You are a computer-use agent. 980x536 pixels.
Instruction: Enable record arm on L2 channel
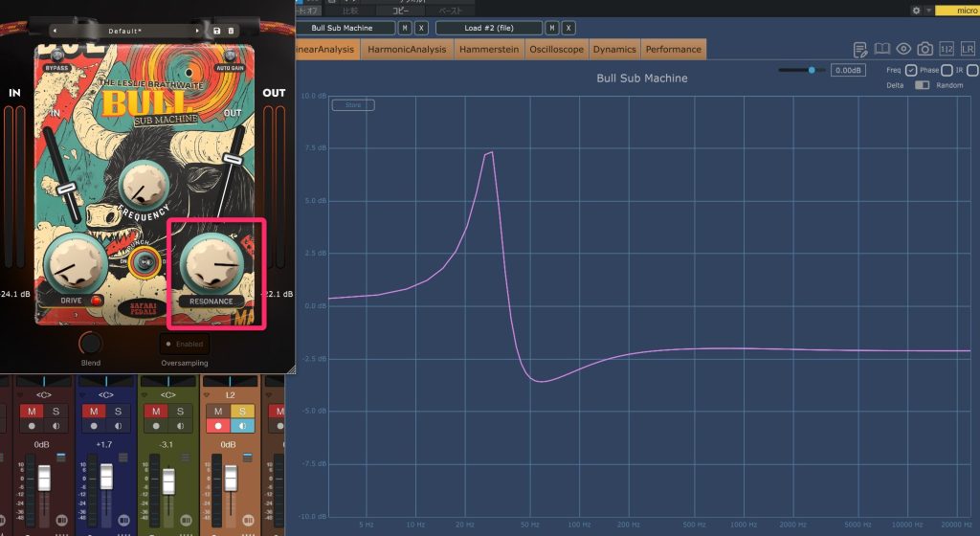(x=216, y=425)
